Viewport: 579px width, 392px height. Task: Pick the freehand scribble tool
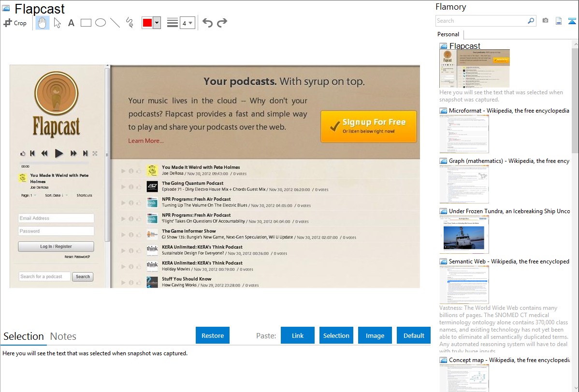click(130, 23)
